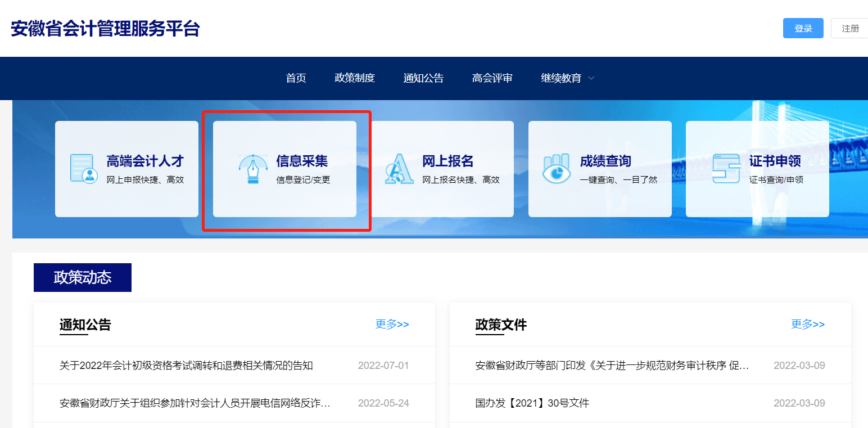Go to 通知公告 in navigation bar

[x=423, y=78]
